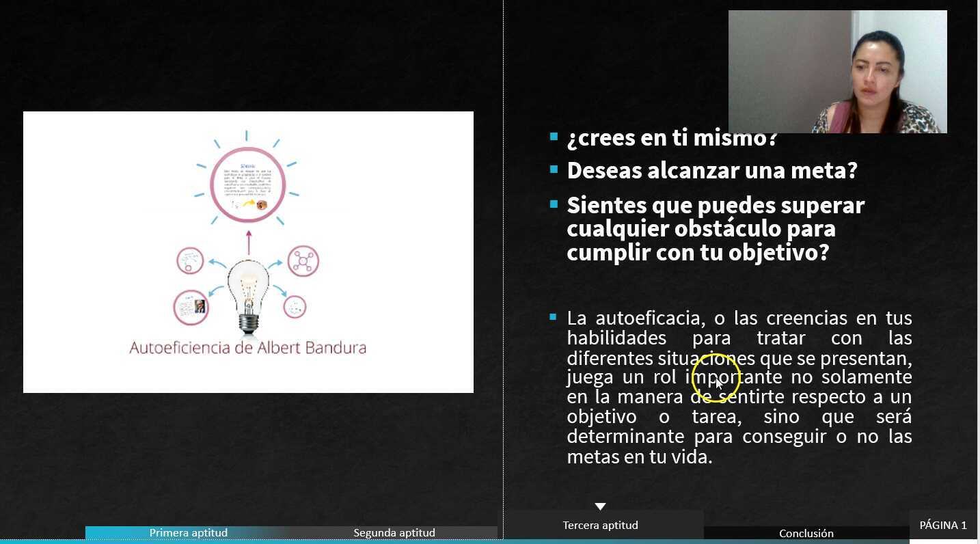Click the mind-map sketch circle icon
Viewport: 980px width, 544px height.
coord(189,259)
